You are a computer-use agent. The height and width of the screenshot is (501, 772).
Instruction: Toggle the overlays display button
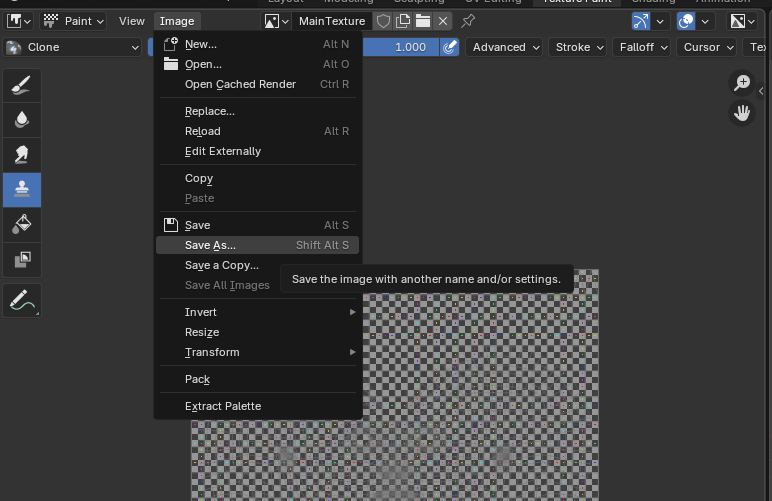point(686,21)
